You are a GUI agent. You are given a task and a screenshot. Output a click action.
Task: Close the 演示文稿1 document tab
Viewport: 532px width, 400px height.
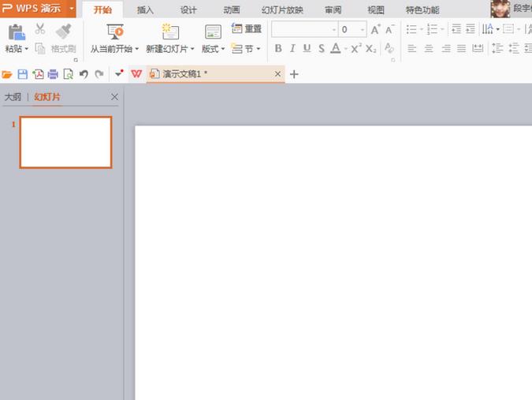(x=277, y=73)
